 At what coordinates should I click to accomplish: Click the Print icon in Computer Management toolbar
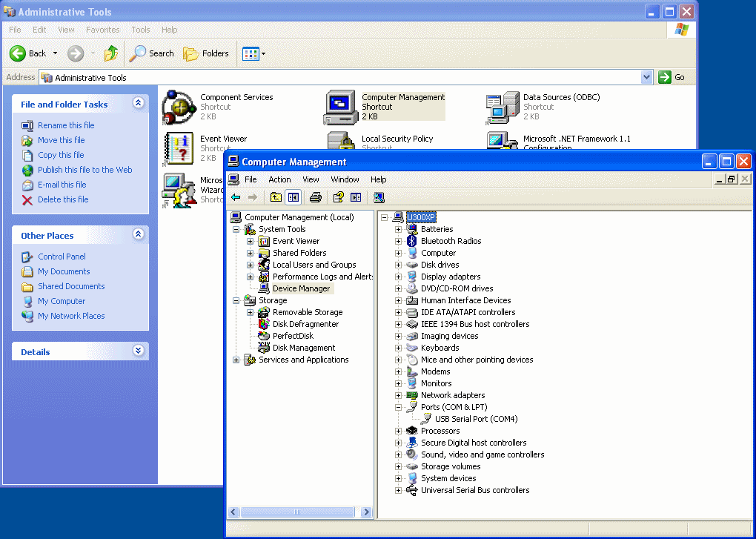point(315,197)
